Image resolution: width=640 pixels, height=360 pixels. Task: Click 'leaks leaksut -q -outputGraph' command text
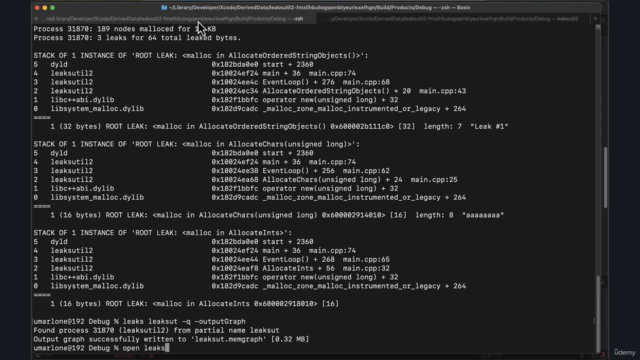pyautogui.click(x=184, y=322)
